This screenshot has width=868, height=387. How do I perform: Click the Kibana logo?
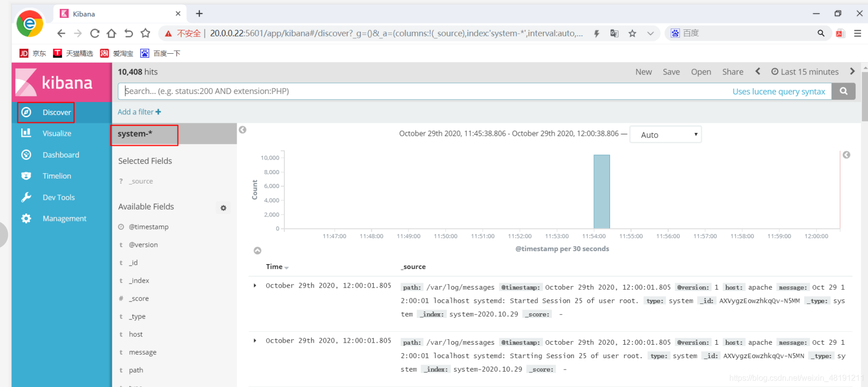point(54,82)
